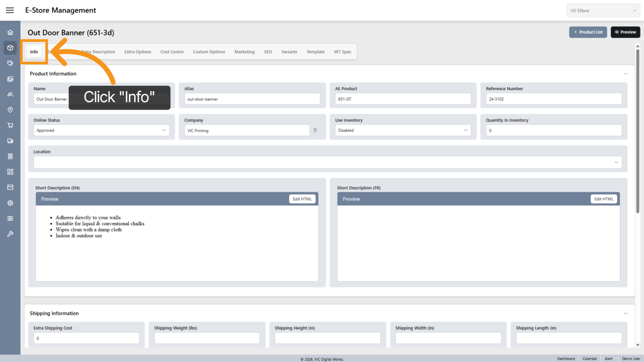
Task: Open the price tag icon in sidebar
Action: click(10, 63)
